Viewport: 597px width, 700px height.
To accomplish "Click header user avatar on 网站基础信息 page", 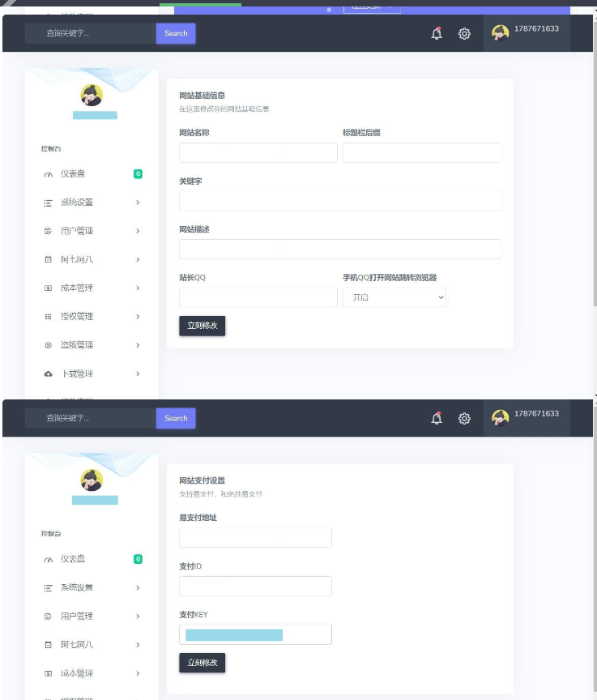I will (500, 33).
